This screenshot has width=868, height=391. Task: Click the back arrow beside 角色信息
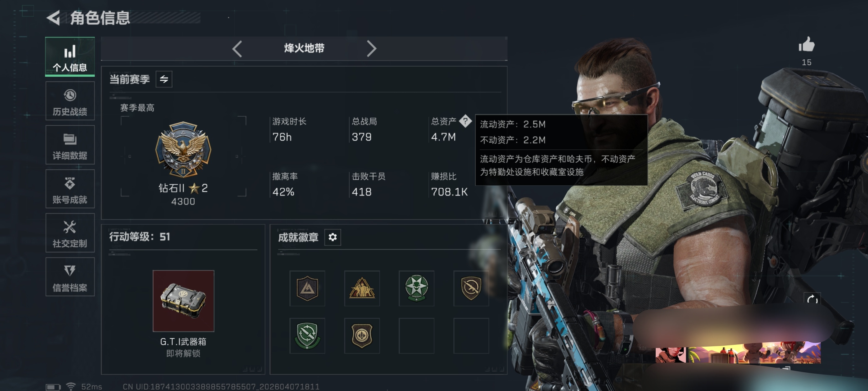point(53,18)
